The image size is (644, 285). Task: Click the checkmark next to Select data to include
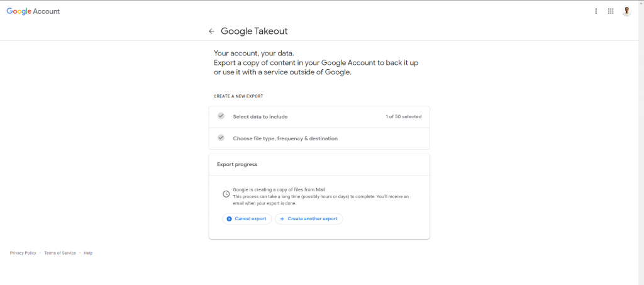pos(221,116)
